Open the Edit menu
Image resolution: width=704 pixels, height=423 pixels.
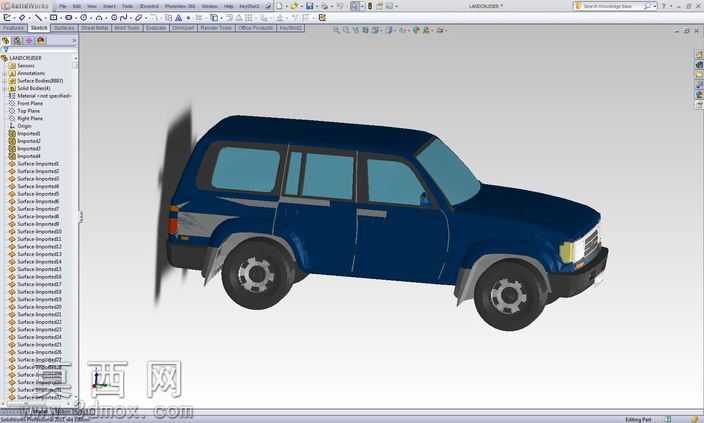tap(77, 6)
